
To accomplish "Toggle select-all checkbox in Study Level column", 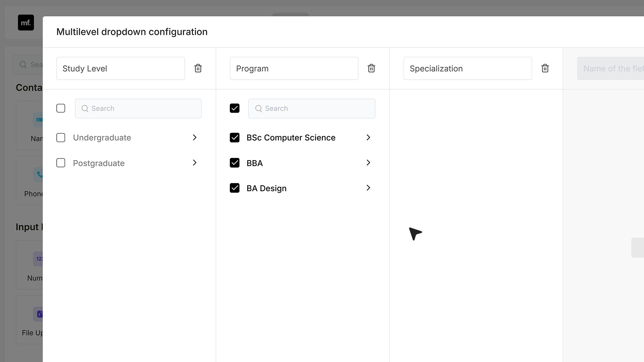I will [61, 108].
